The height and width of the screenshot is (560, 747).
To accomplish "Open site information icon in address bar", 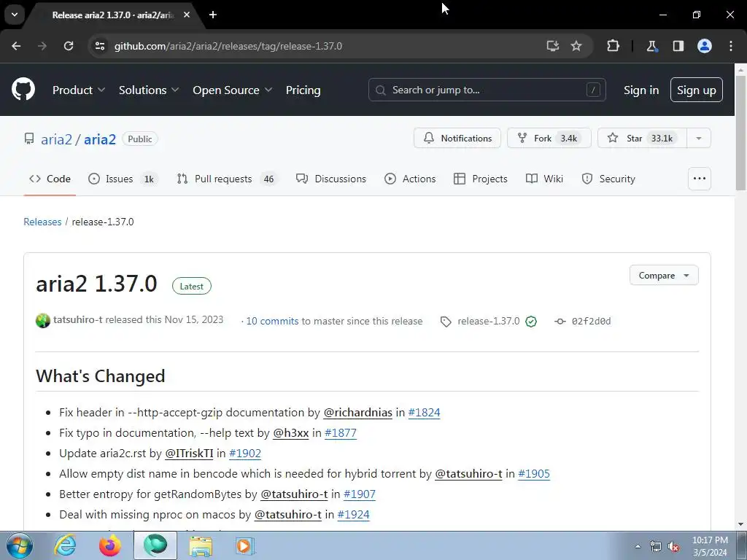I will pyautogui.click(x=100, y=46).
